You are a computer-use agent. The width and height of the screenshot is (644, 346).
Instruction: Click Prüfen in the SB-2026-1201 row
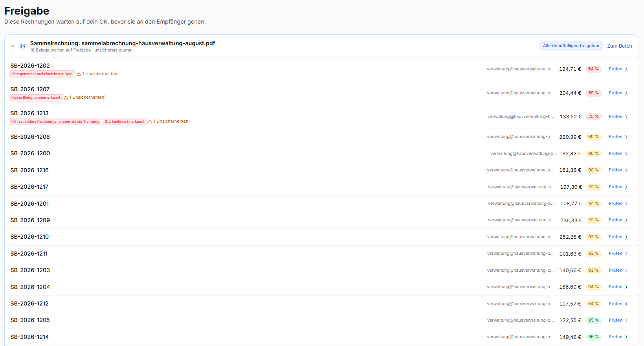pyautogui.click(x=618, y=204)
